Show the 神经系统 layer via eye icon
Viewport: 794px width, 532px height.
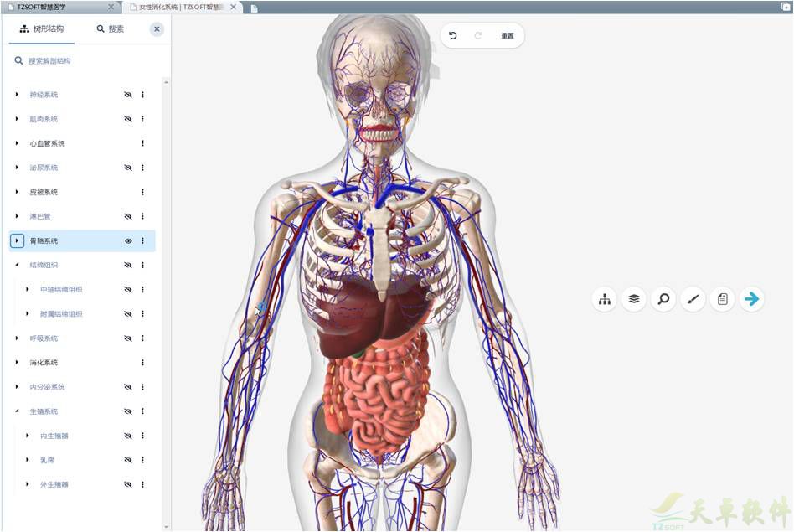tap(128, 95)
